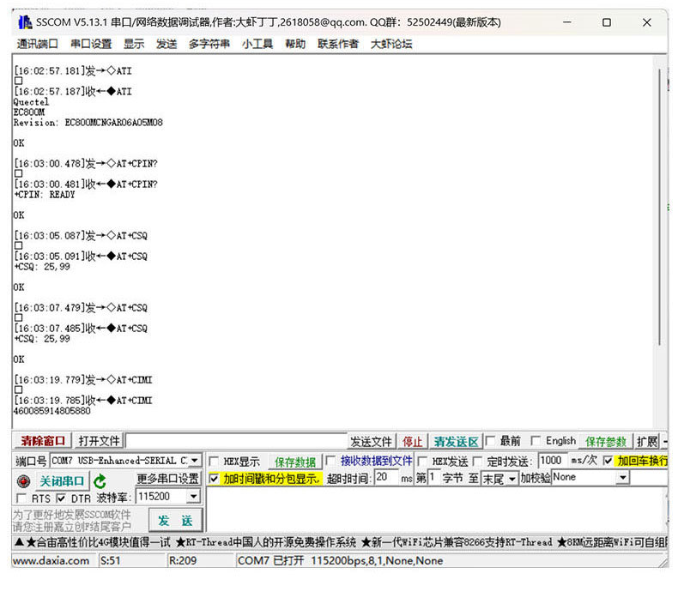Click the black triangle at the ad banner start
The image size is (678, 616).
[19, 541]
